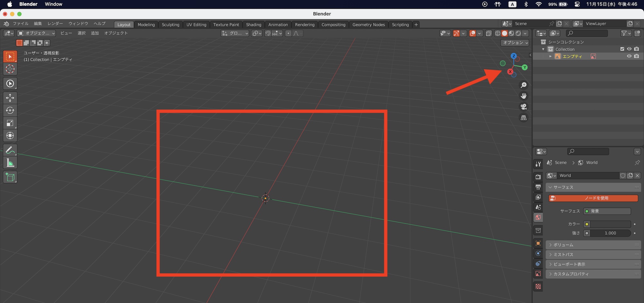The width and height of the screenshot is (644, 303).
Task: Open the レンダー menu
Action: coord(55,24)
